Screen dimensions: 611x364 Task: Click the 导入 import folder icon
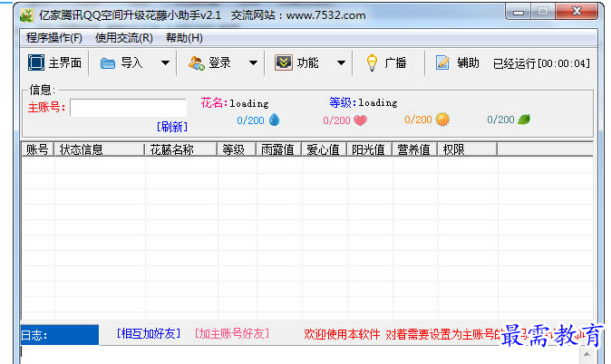108,63
